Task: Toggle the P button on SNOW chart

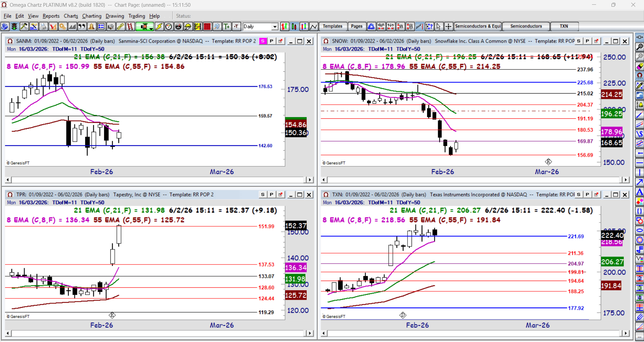Action: coord(587,41)
